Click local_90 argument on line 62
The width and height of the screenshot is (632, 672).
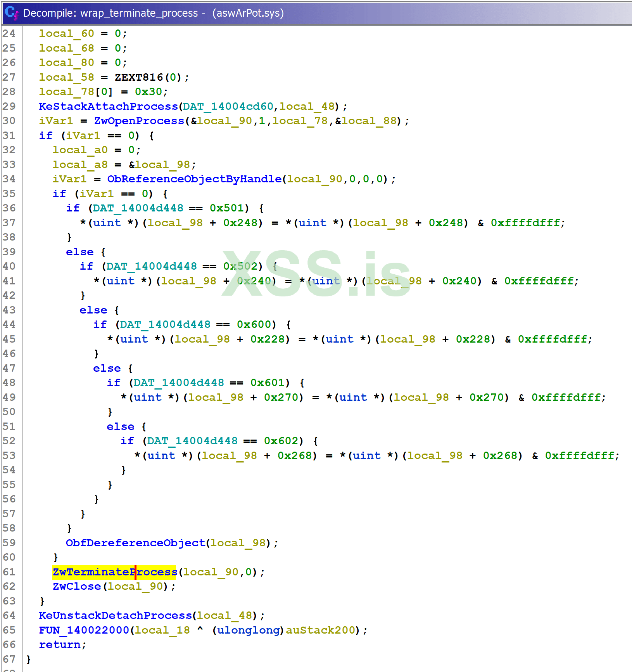pyautogui.click(x=135, y=587)
